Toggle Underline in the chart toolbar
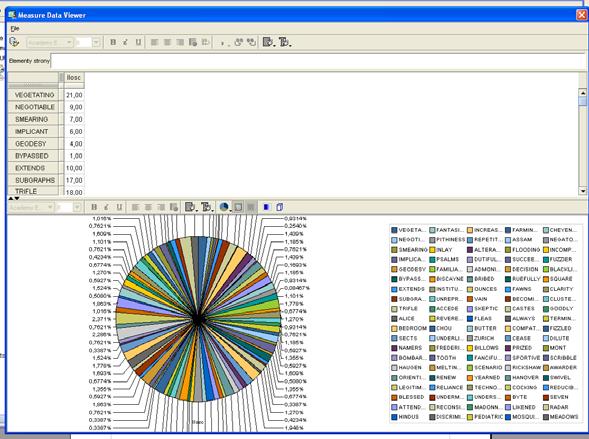 (x=119, y=207)
